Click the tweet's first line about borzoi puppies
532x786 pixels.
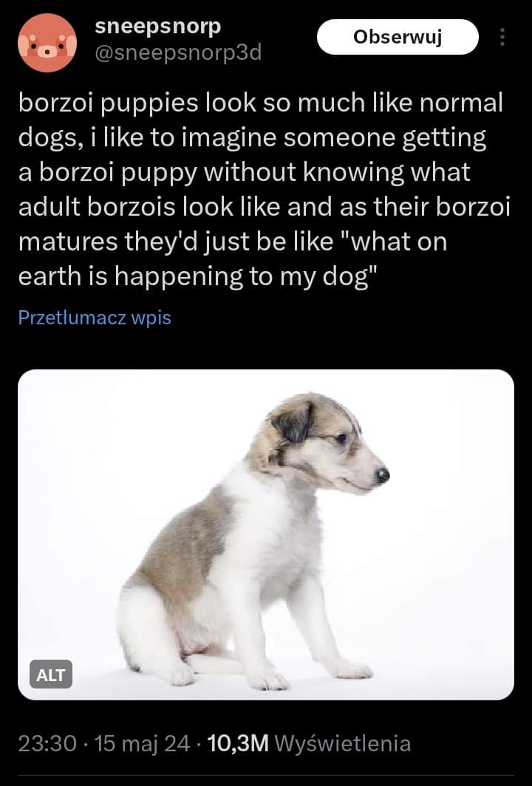point(260,103)
